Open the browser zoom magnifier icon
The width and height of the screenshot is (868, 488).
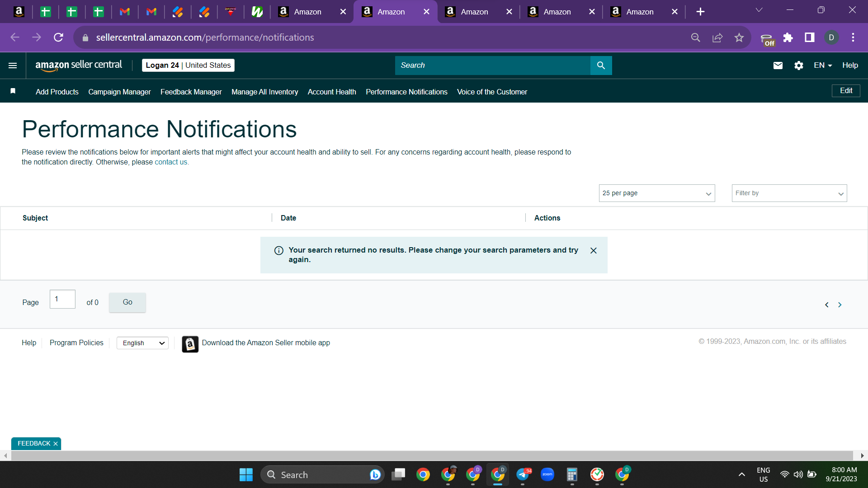pos(696,38)
